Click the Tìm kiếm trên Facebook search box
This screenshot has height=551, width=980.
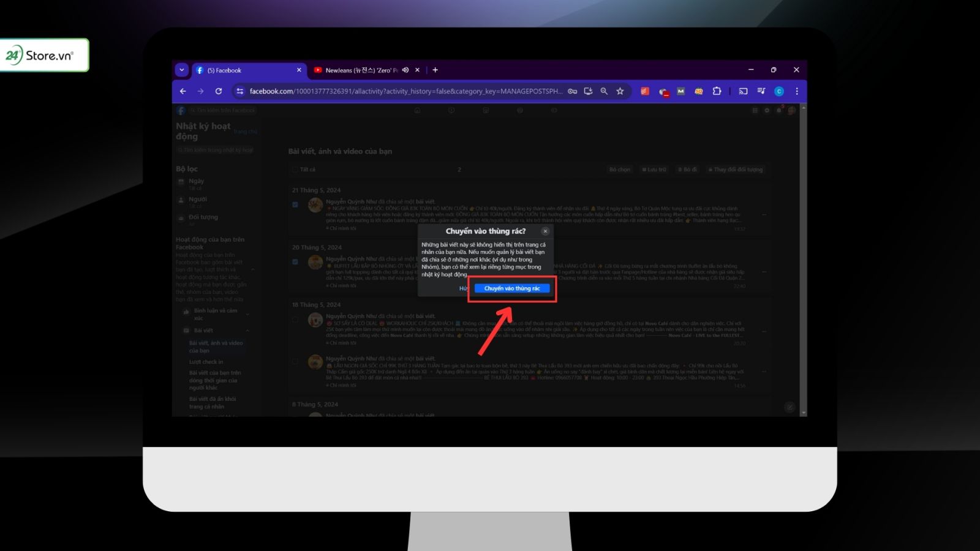(222, 111)
